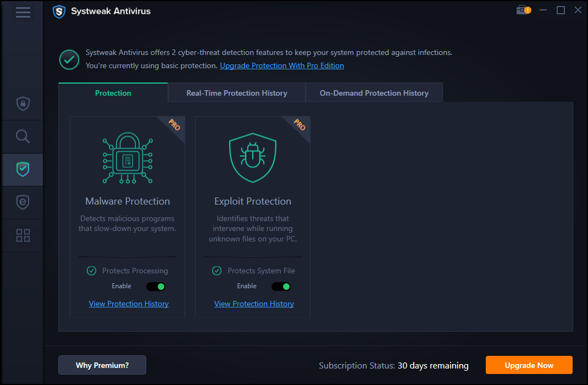
Task: Click checkmark beside Protects System File
Action: click(217, 271)
